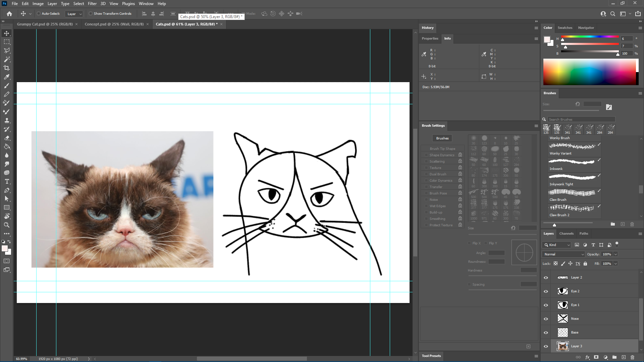
Task: Select the Nose layer thumbnail
Action: point(562,319)
